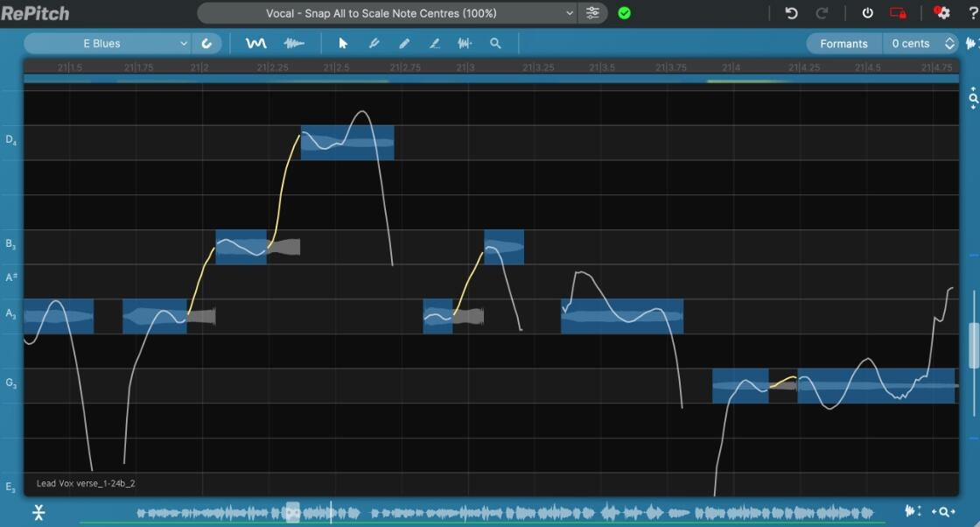Viewport: 980px width, 527px height.
Task: Click the grey transition handle between G3 notes
Action: click(783, 385)
